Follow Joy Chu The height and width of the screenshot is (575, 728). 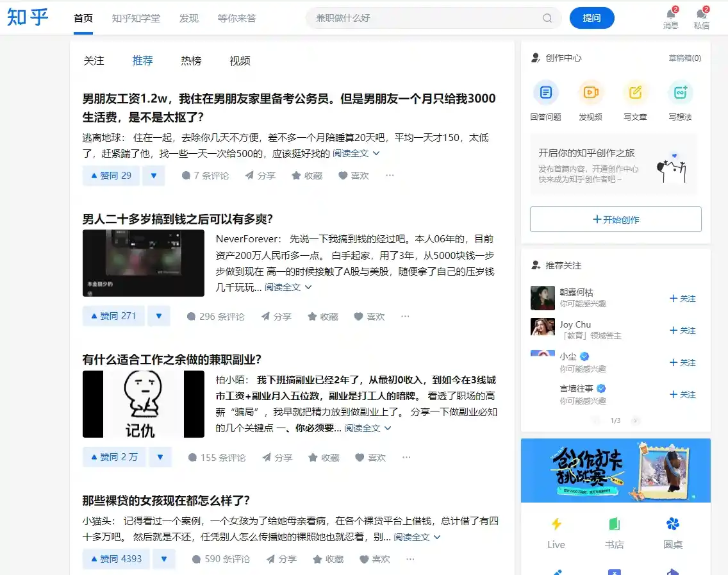[682, 330]
